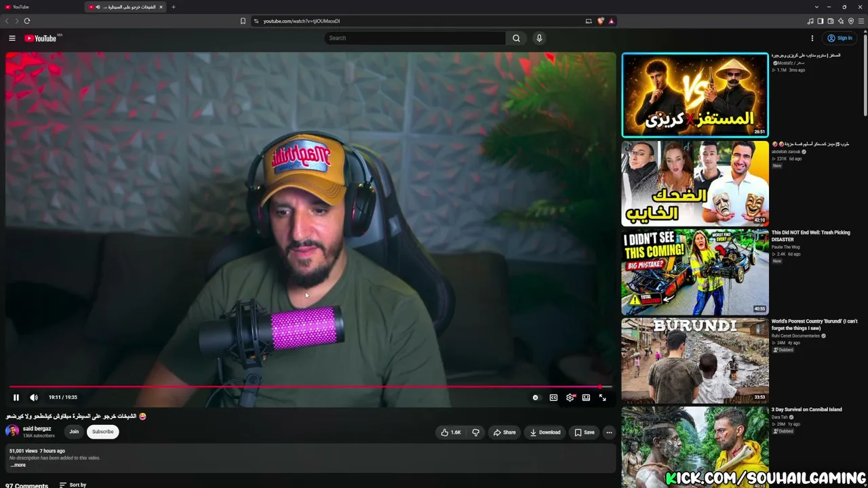The width and height of the screenshot is (868, 488).
Task: Click the page vertical scrollbar
Action: click(865, 75)
